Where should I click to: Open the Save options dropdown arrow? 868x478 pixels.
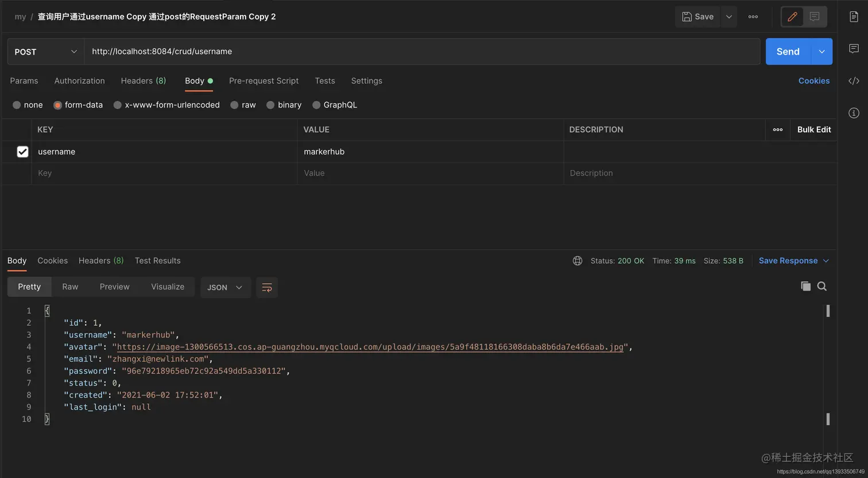(729, 17)
